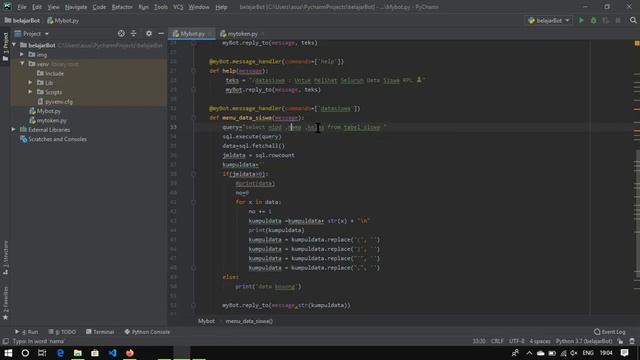Open Project panel settings gear
The width and height of the screenshot is (640, 360).
click(x=149, y=33)
